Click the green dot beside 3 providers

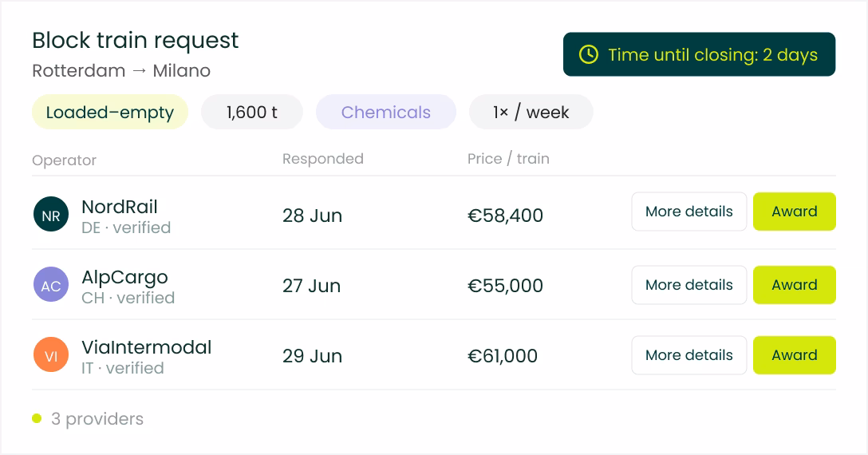37,418
